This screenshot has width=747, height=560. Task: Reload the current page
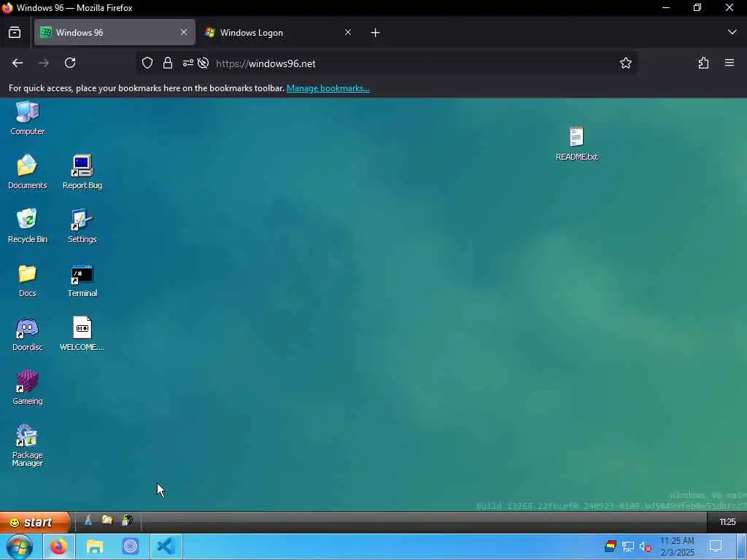click(x=70, y=63)
